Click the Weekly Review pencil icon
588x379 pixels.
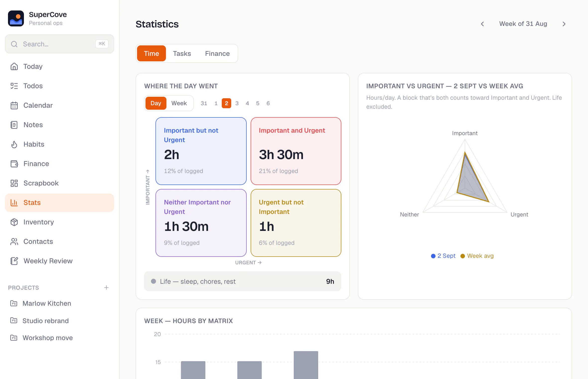coord(14,261)
